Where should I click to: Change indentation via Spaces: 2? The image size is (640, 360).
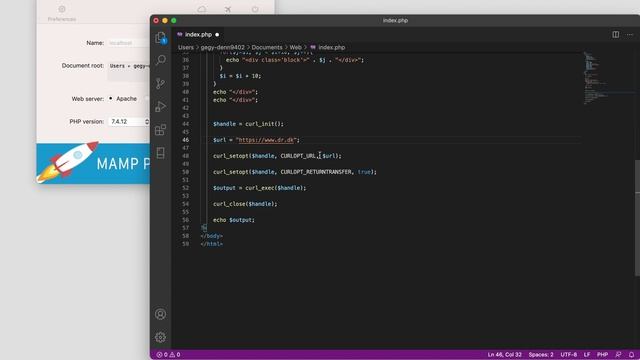point(541,355)
